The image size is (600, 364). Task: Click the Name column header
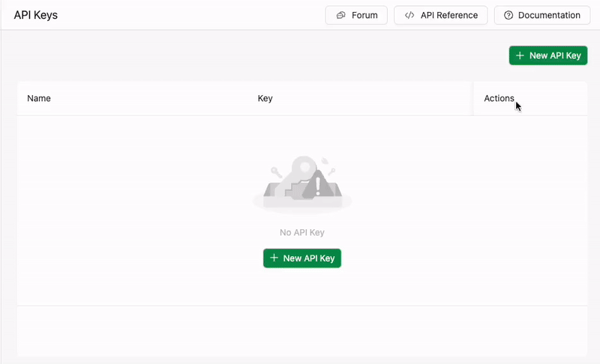[39, 98]
